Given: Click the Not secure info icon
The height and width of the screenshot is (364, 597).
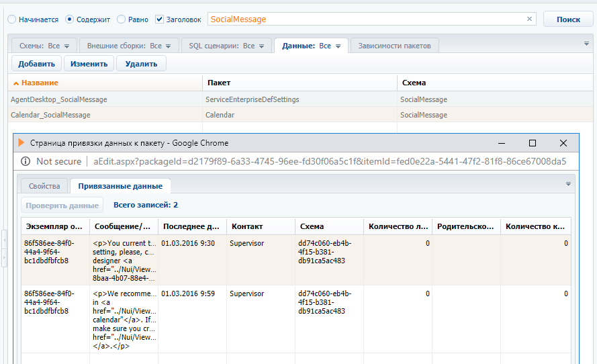Looking at the screenshot, I should 26,161.
